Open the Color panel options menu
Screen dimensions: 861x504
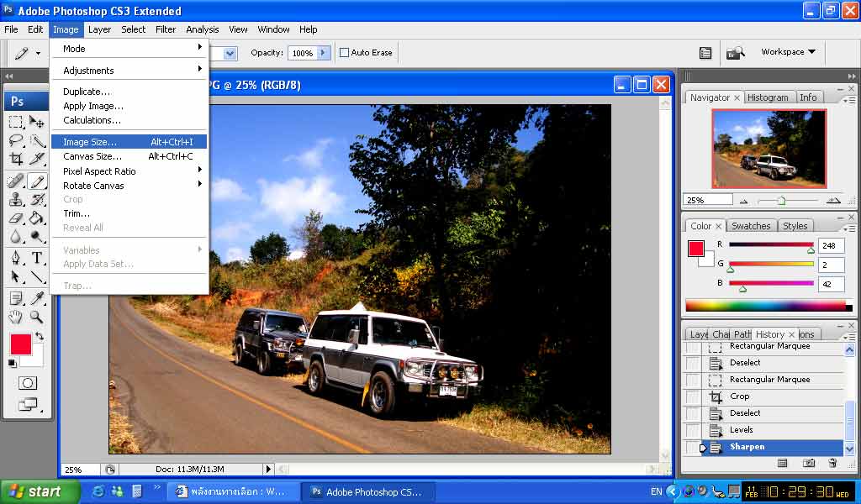pyautogui.click(x=849, y=228)
